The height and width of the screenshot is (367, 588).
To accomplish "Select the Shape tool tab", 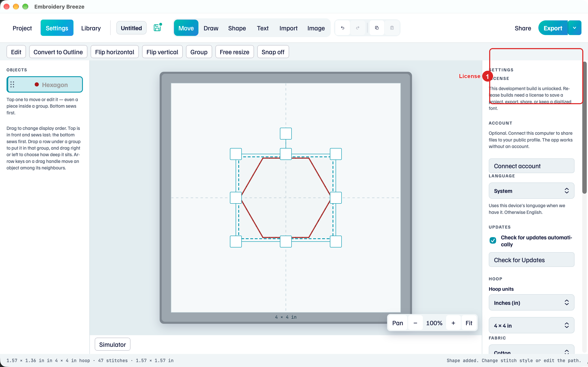I will [237, 28].
